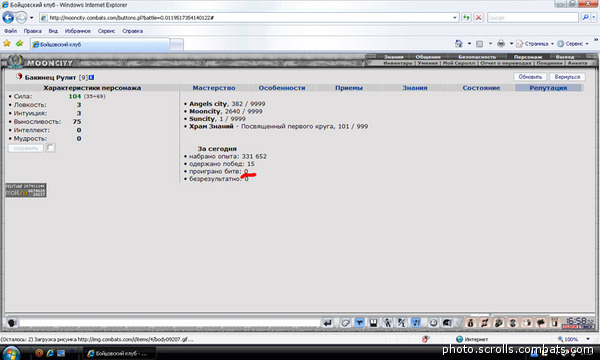Click the search magnifier icon beside Google box

[x=585, y=18]
